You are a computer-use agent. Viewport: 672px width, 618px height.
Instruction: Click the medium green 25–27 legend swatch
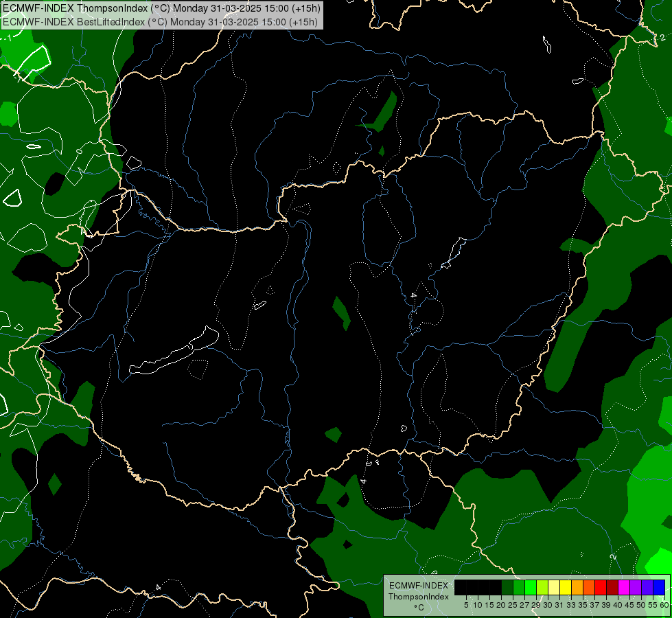coord(519,588)
